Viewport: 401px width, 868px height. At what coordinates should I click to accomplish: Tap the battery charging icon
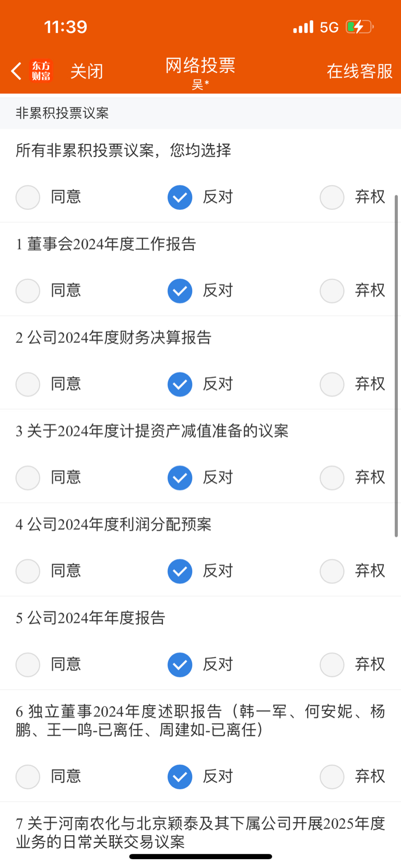point(360,27)
